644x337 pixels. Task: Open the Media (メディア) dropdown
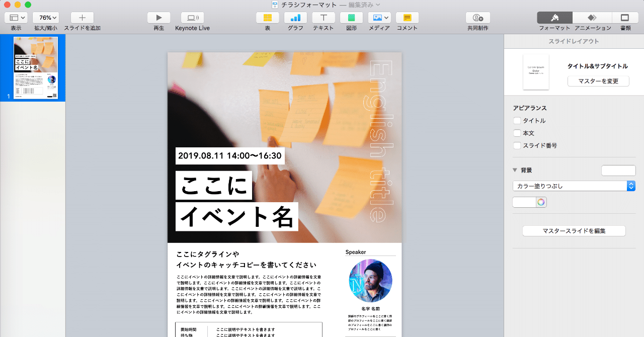coord(379,18)
